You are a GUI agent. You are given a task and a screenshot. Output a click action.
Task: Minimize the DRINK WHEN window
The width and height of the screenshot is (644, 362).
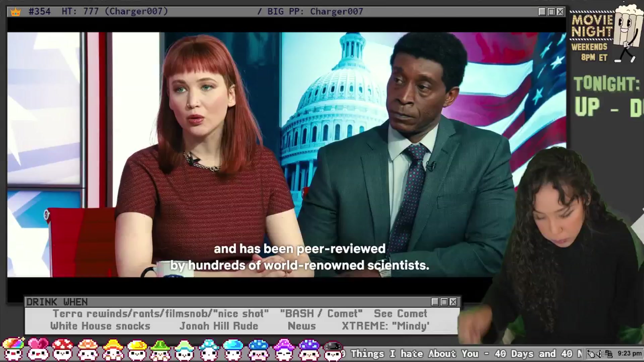click(x=435, y=302)
